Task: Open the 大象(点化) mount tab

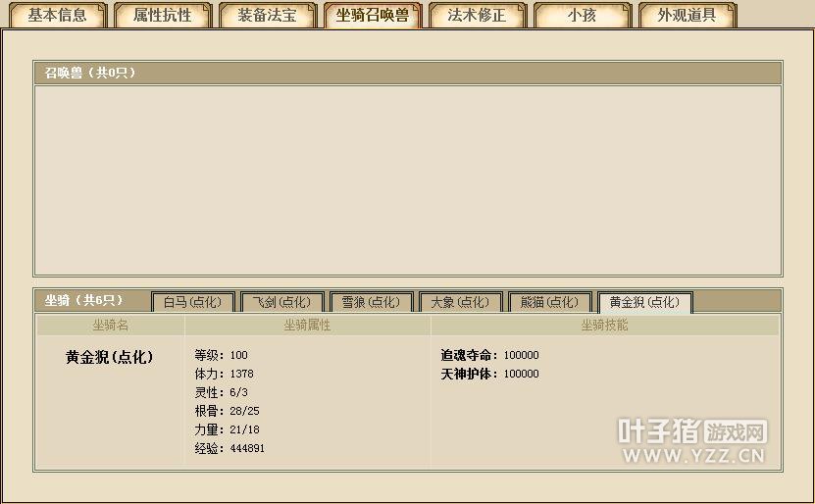Action: coord(460,302)
